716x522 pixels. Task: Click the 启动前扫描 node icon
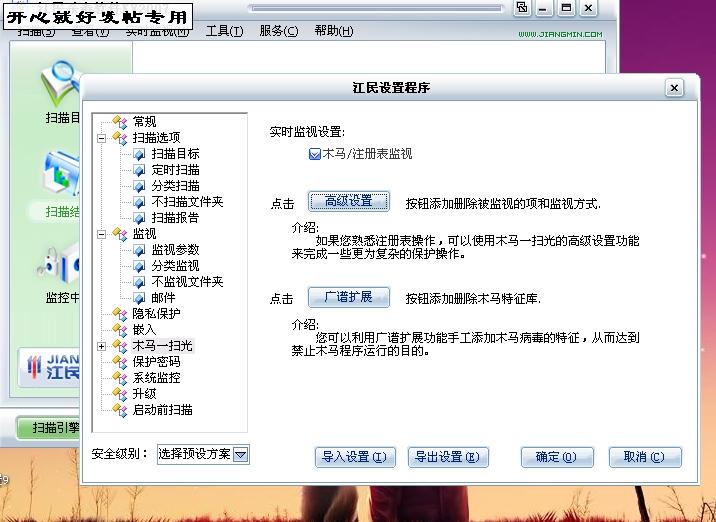(x=120, y=410)
